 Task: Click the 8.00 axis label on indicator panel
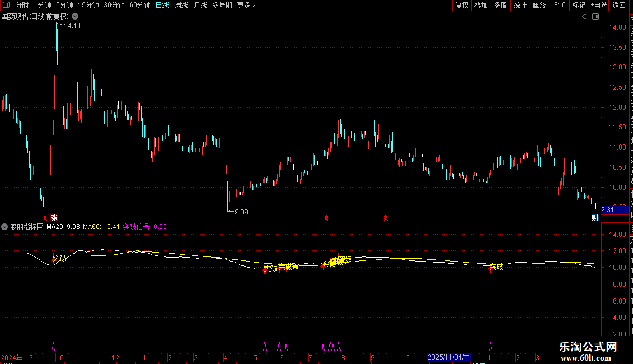(x=619, y=284)
